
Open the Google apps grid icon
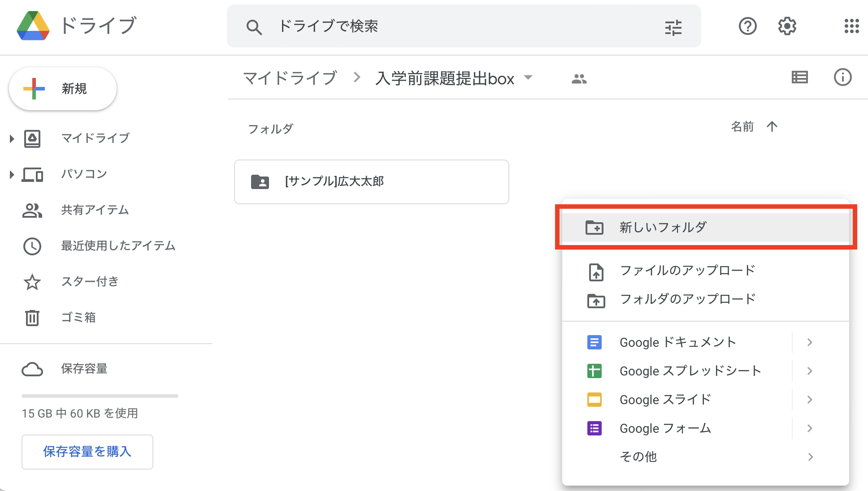[851, 26]
